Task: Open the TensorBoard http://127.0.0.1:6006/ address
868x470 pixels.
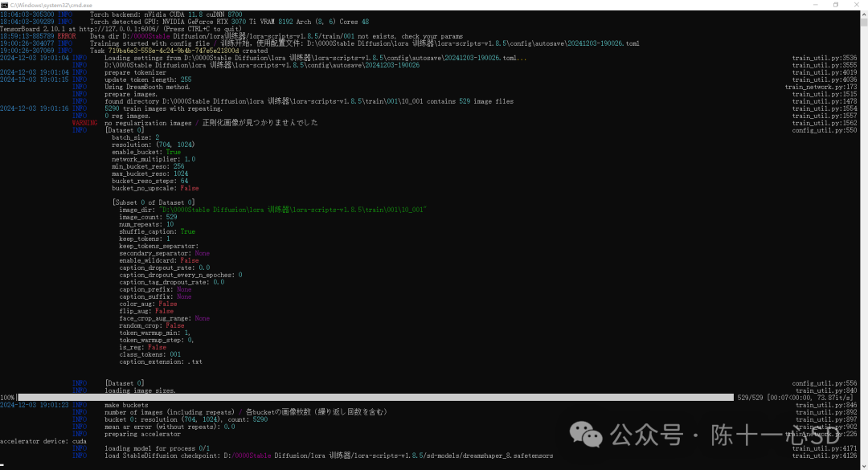Action: [119, 29]
